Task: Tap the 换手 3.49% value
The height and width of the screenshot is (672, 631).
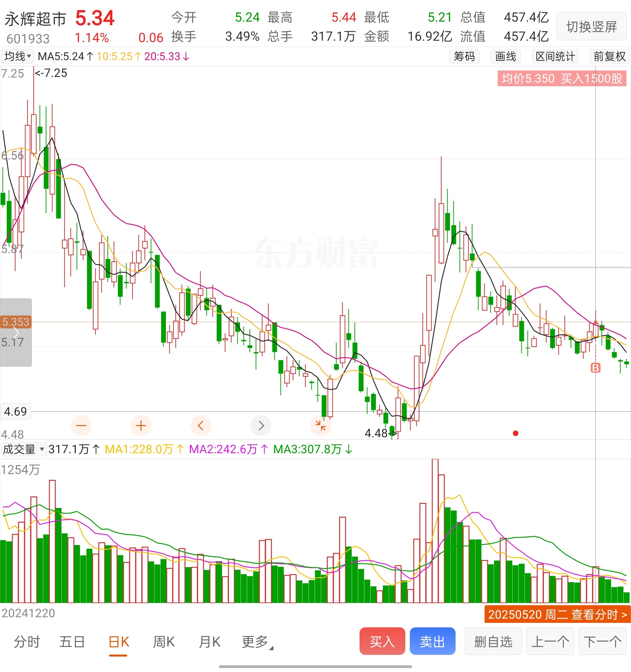Action: (242, 36)
